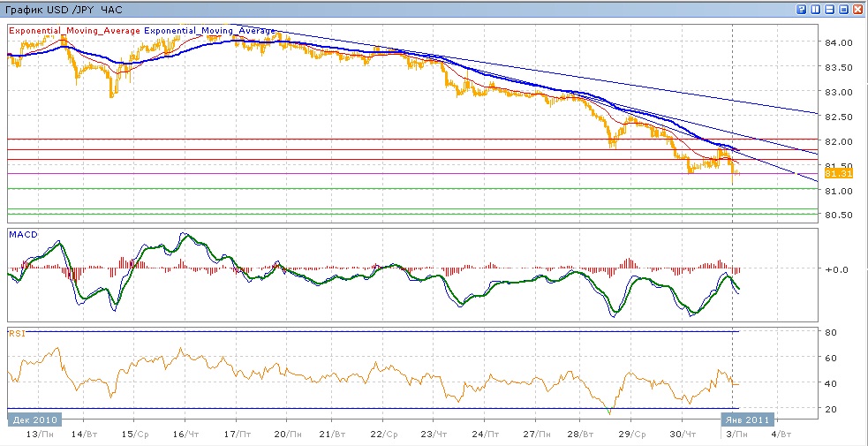868x446 pixels.
Task: Click the MACD +0.0 zero level label
Action: click(x=835, y=269)
